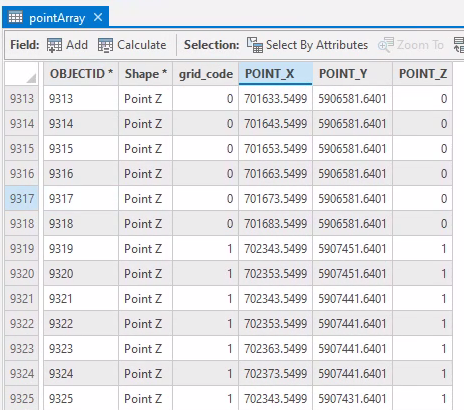Switch to the pointArray tab
The height and width of the screenshot is (410, 464).
tap(57, 18)
